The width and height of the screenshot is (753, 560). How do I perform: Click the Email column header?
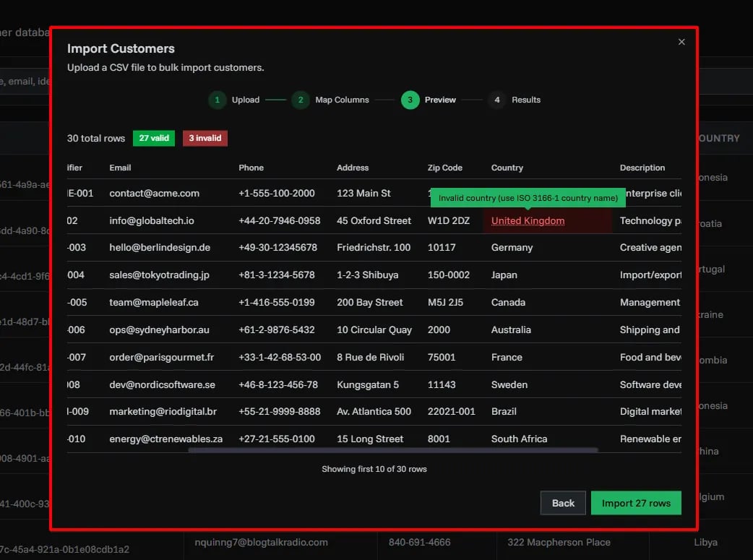120,168
